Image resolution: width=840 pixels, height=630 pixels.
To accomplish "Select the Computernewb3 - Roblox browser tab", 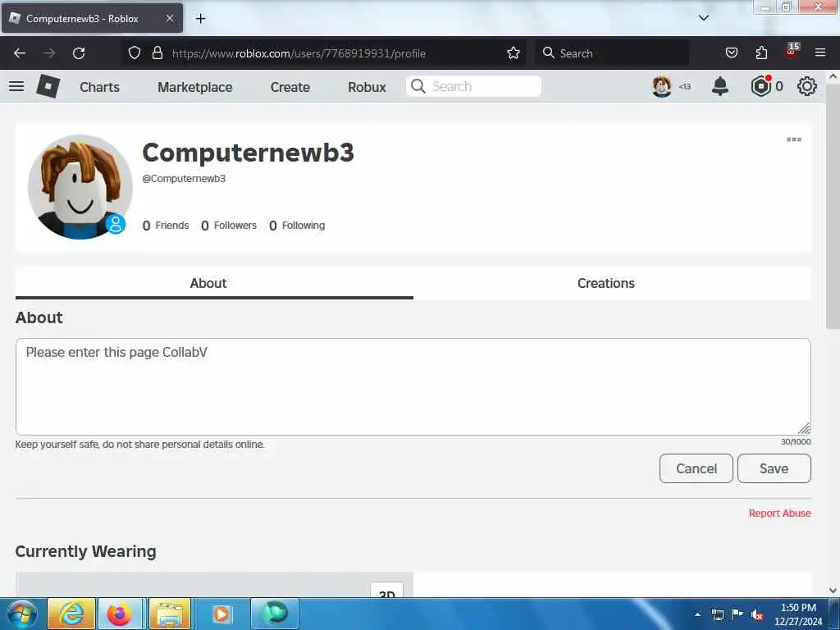I will pyautogui.click(x=92, y=18).
